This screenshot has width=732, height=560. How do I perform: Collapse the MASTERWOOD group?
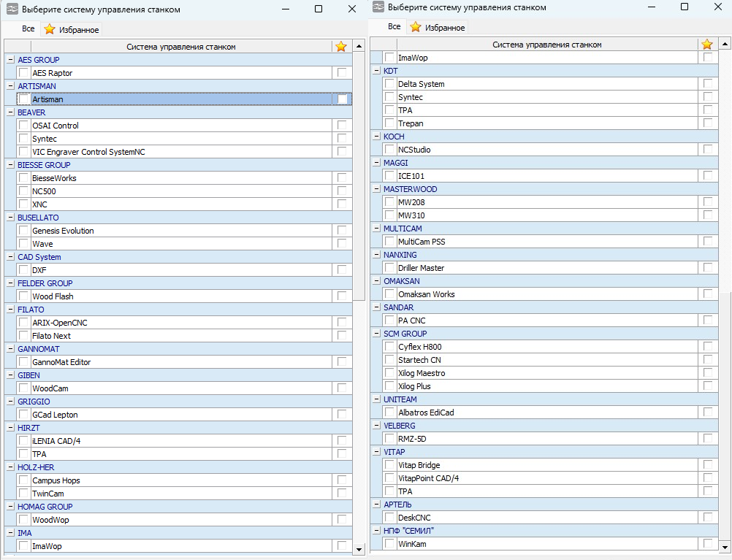pos(376,189)
